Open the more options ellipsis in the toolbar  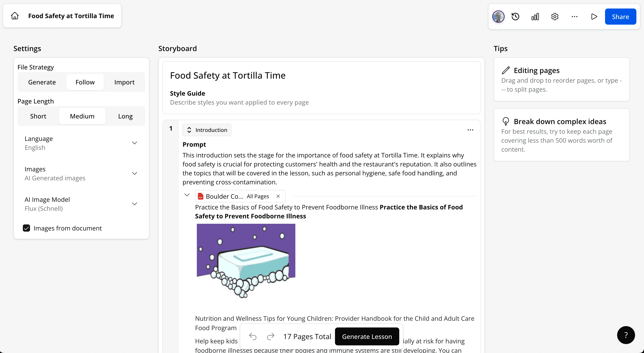pyautogui.click(x=574, y=17)
